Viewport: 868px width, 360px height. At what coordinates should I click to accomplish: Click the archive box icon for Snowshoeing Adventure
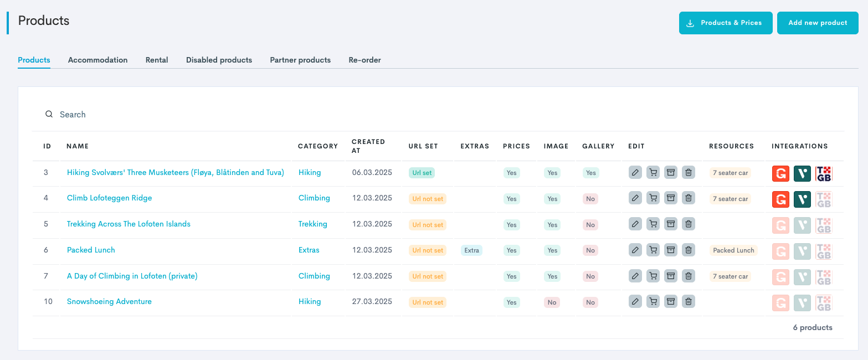(670, 302)
